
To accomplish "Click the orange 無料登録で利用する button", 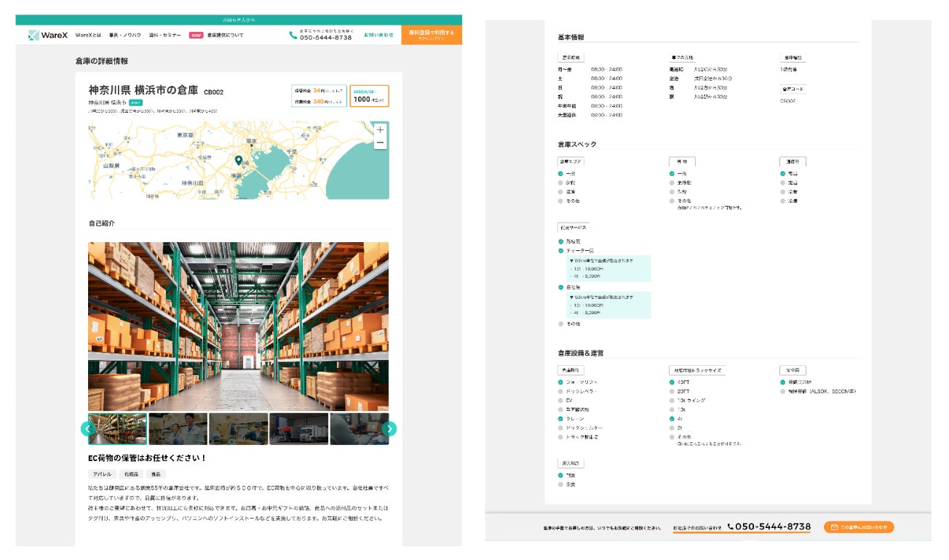I will [432, 35].
